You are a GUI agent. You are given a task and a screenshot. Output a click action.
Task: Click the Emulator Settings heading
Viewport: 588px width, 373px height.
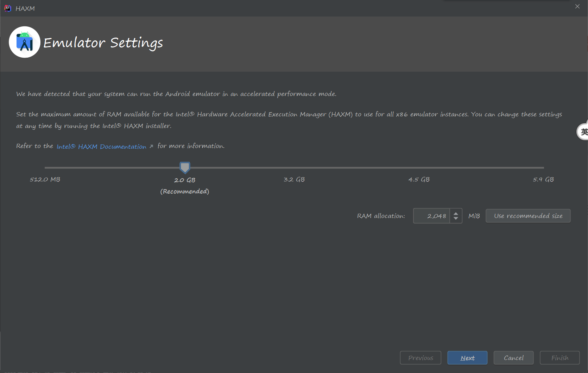[103, 43]
